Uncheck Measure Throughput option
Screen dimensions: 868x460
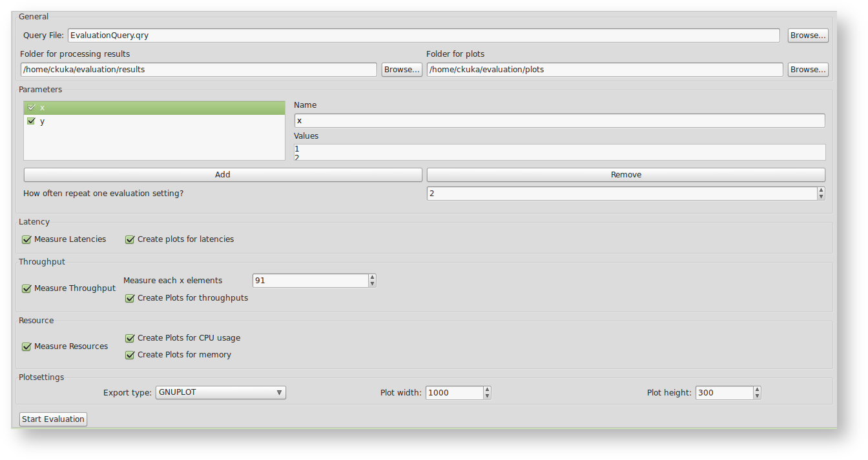click(x=27, y=288)
